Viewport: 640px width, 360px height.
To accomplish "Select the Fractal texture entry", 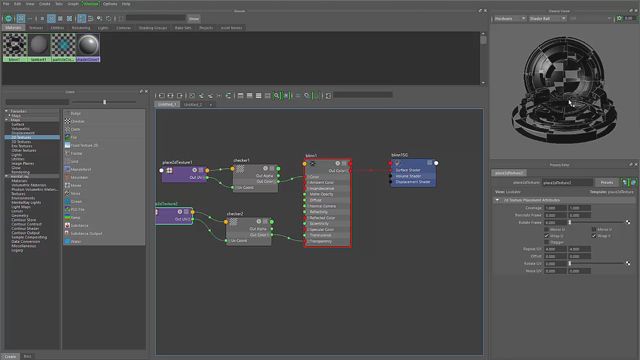I will (x=73, y=153).
